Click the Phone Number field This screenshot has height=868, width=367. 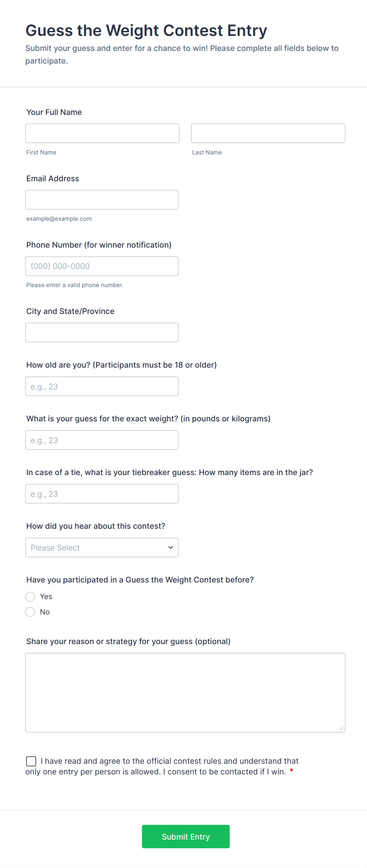(x=102, y=266)
